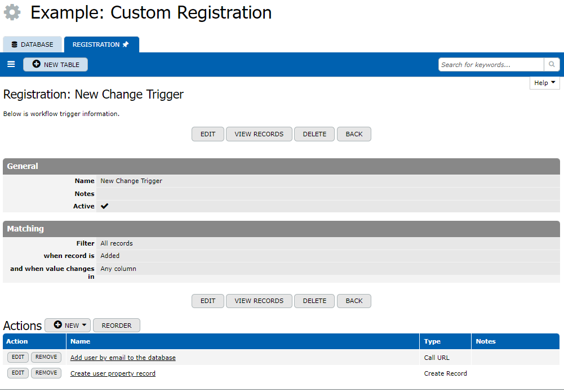Edit the Create user property record action
This screenshot has width=564, height=392.
coord(18,373)
